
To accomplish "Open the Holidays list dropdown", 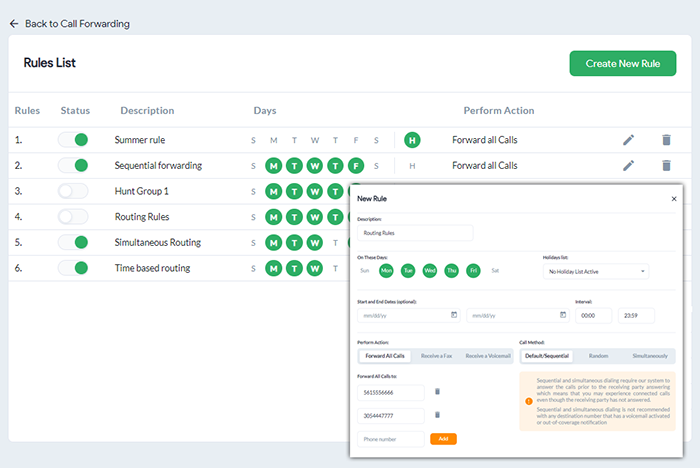I will point(596,272).
